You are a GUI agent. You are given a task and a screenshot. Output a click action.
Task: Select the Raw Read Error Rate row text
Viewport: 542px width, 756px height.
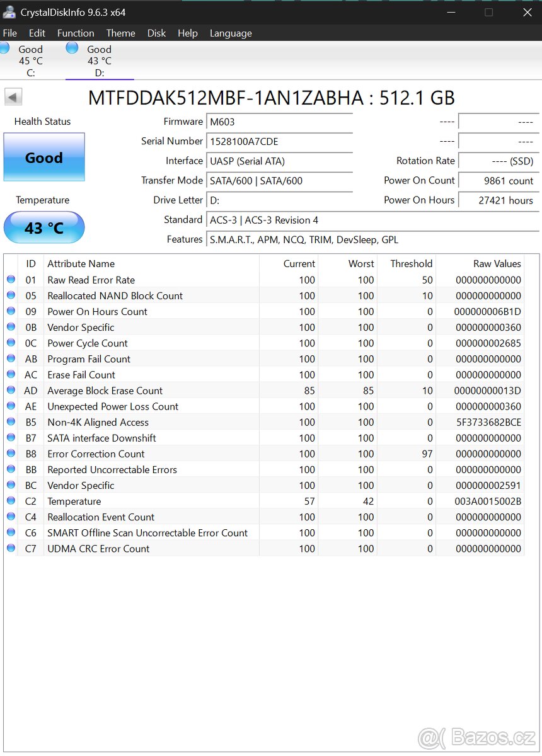(91, 280)
